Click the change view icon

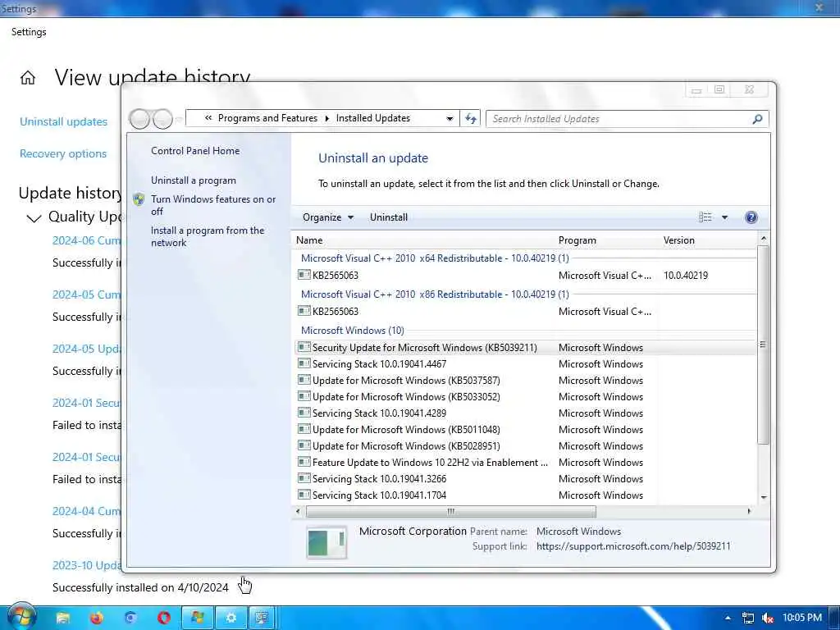[x=705, y=217]
